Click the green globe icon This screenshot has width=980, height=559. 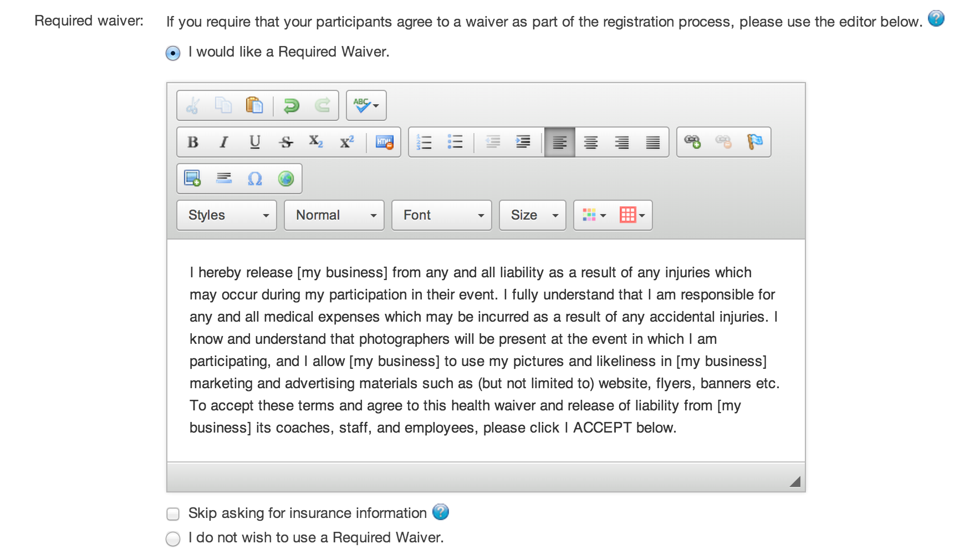click(286, 179)
